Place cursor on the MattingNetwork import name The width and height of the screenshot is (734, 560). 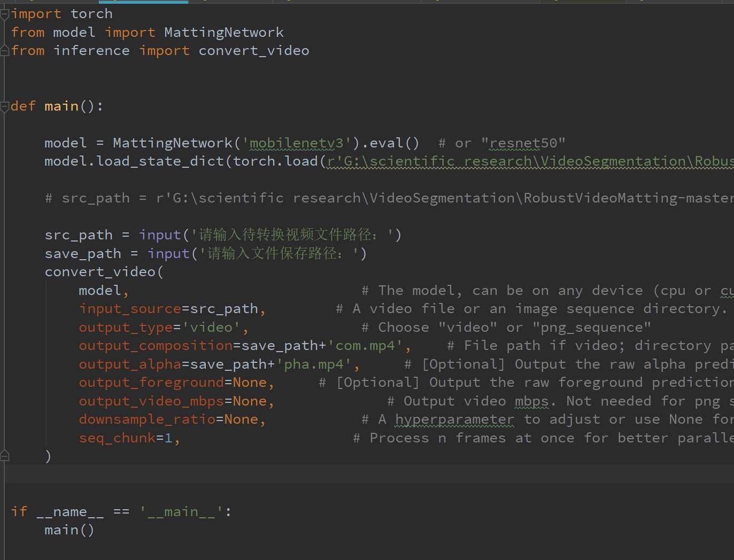click(223, 32)
